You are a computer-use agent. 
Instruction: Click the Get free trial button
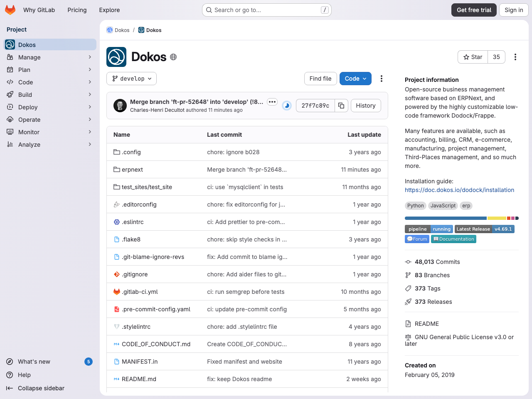pyautogui.click(x=474, y=10)
